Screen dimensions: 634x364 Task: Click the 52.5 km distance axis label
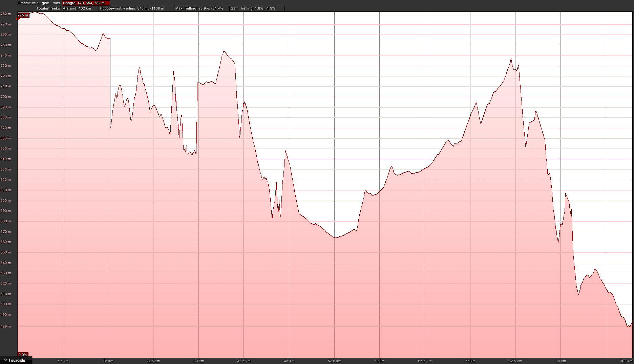pyautogui.click(x=334, y=361)
